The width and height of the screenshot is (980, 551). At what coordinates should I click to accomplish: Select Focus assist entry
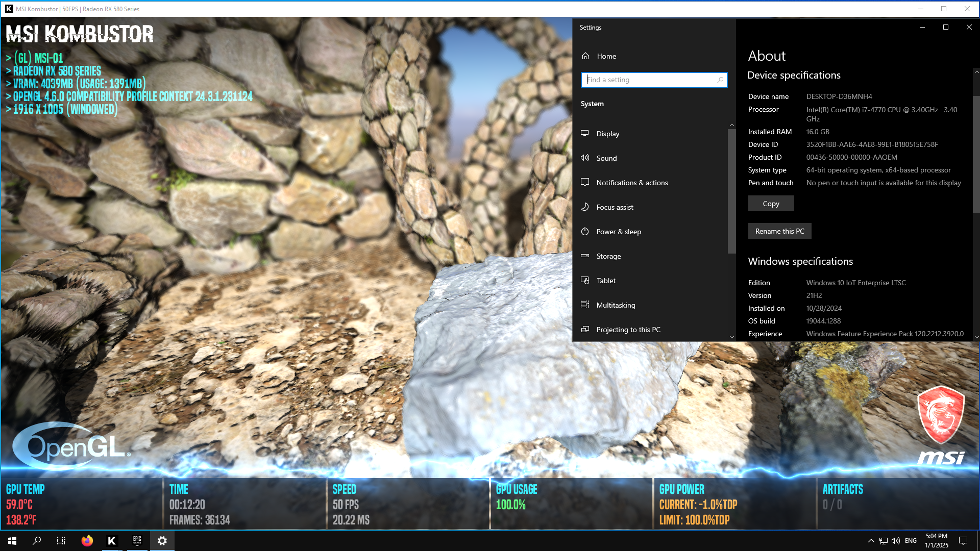[x=615, y=207]
